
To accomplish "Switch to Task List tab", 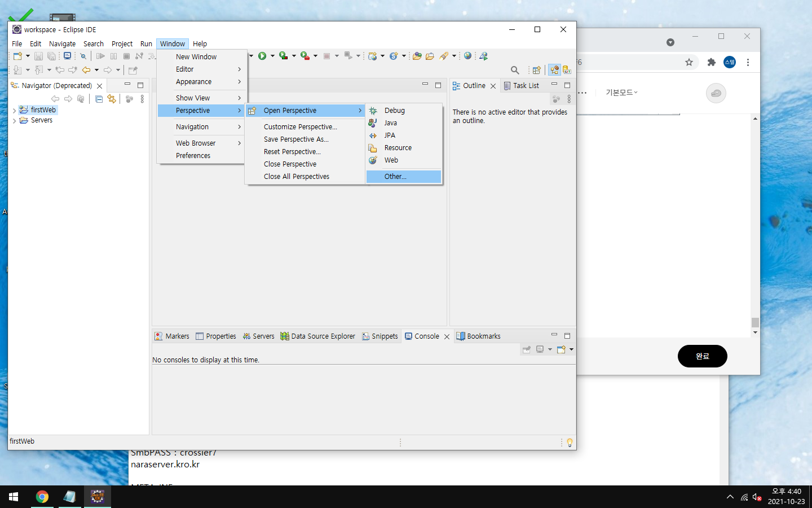I will [522, 86].
